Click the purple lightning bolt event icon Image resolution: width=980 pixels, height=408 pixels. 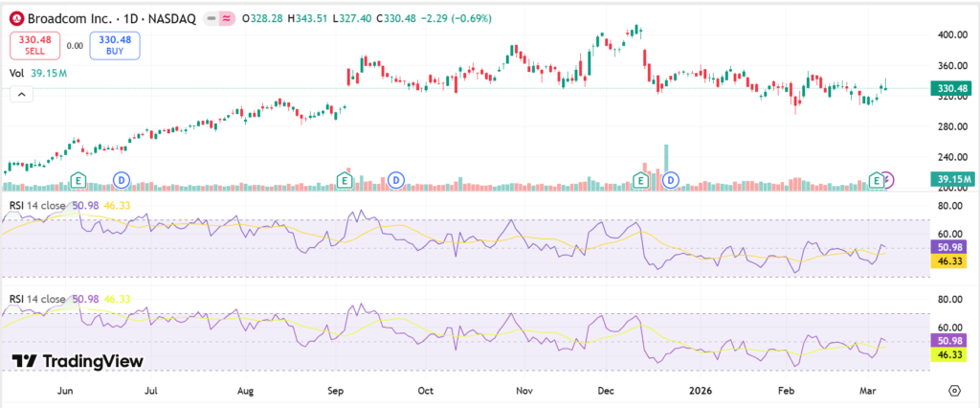[x=888, y=180]
